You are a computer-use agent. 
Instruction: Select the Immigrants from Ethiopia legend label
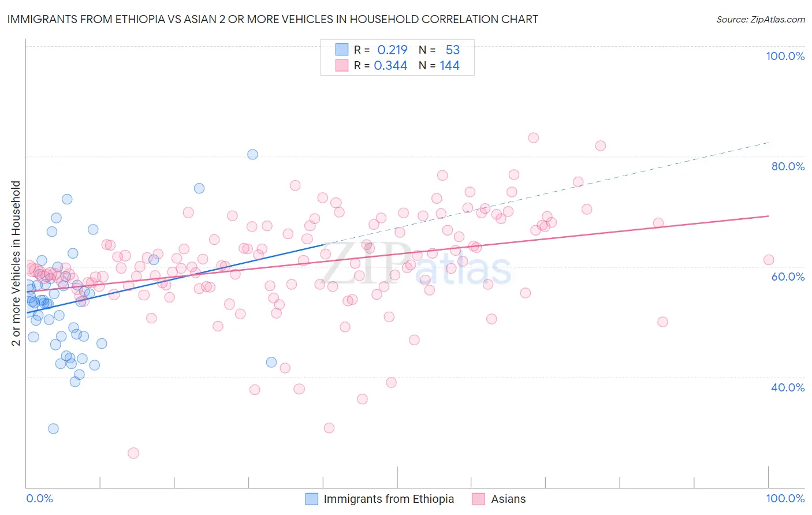click(389, 499)
